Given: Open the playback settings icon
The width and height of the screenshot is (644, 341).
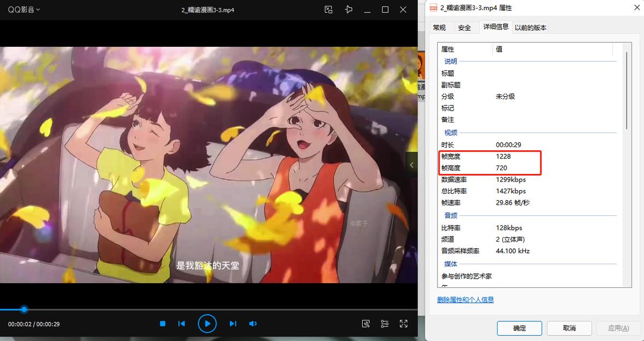Looking at the screenshot, I should [384, 323].
